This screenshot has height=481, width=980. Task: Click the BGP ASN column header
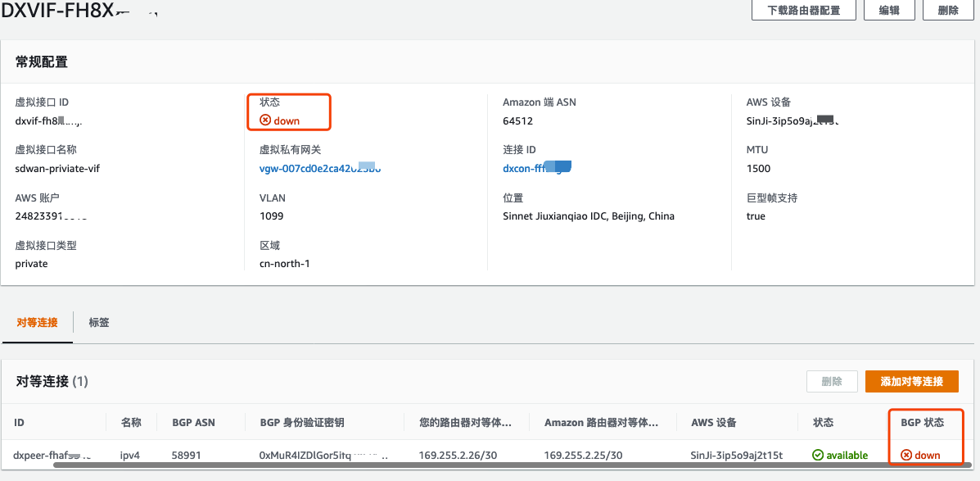coord(193,422)
